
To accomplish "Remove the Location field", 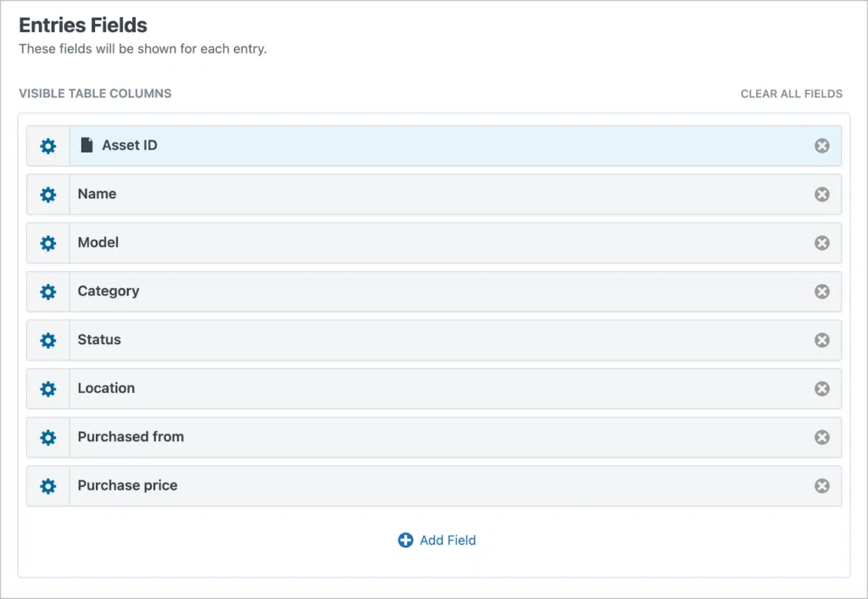I will click(822, 389).
